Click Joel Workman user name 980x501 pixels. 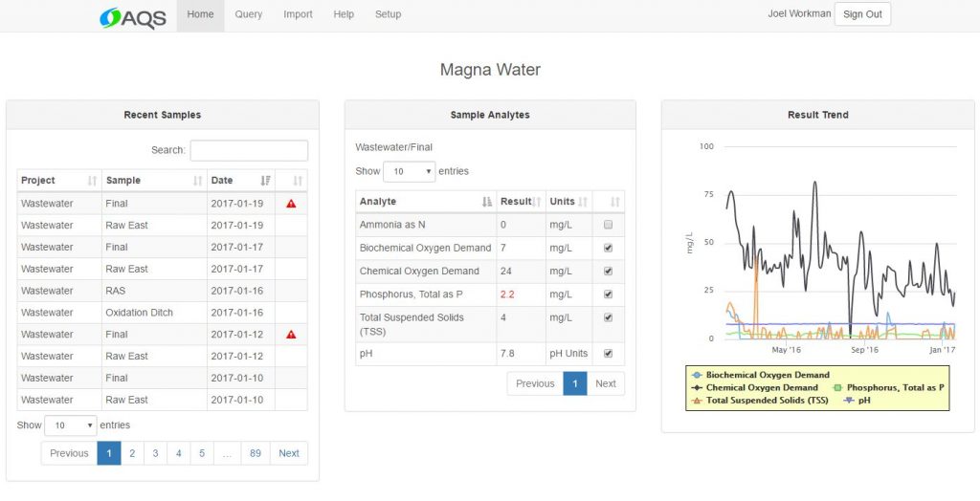tap(799, 13)
